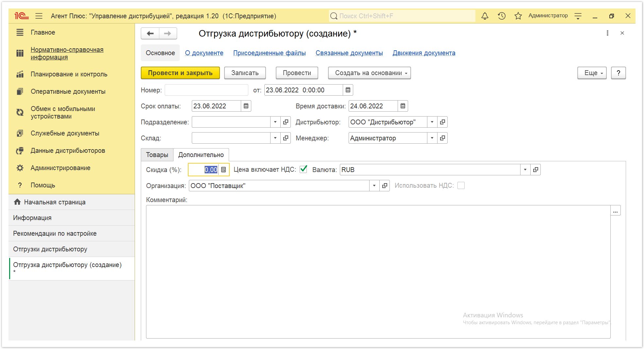The height and width of the screenshot is (349, 644).
Task: Go back with the left arrow button
Action: coord(150,33)
